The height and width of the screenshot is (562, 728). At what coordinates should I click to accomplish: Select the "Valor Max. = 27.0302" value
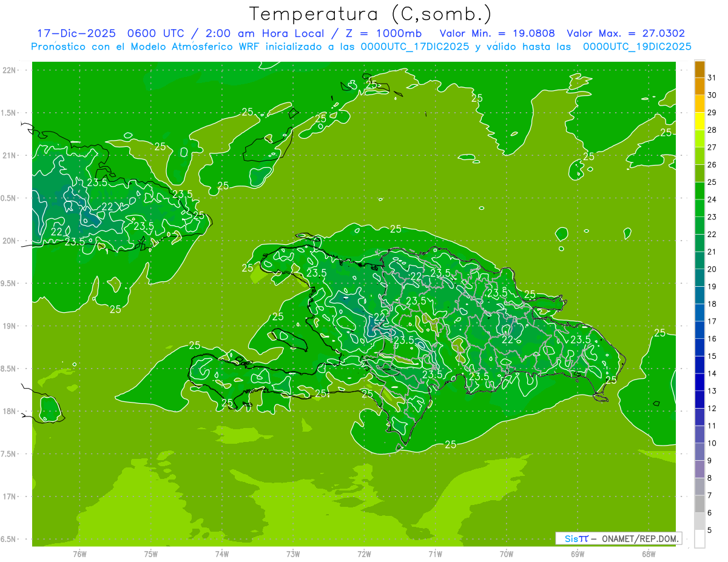pyautogui.click(x=625, y=33)
